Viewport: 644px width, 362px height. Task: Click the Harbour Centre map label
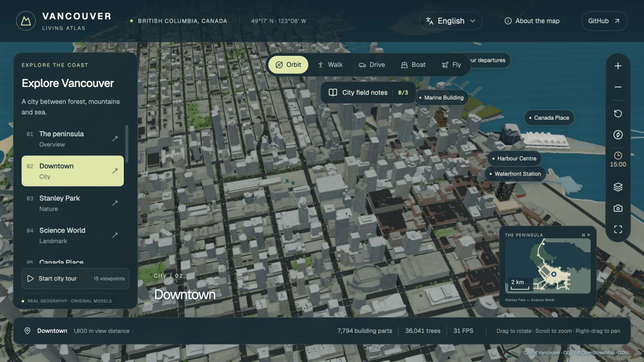(514, 158)
